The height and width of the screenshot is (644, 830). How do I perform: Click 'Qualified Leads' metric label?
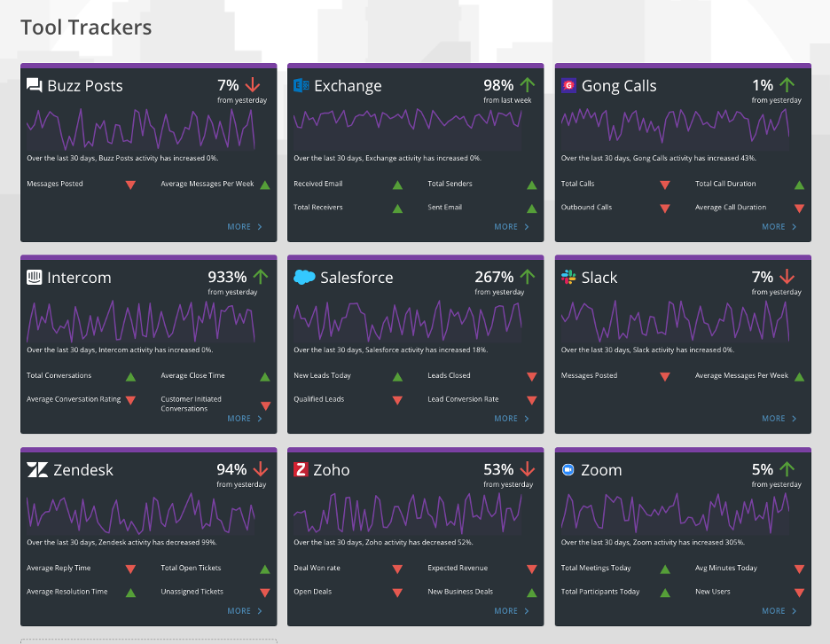(x=318, y=399)
